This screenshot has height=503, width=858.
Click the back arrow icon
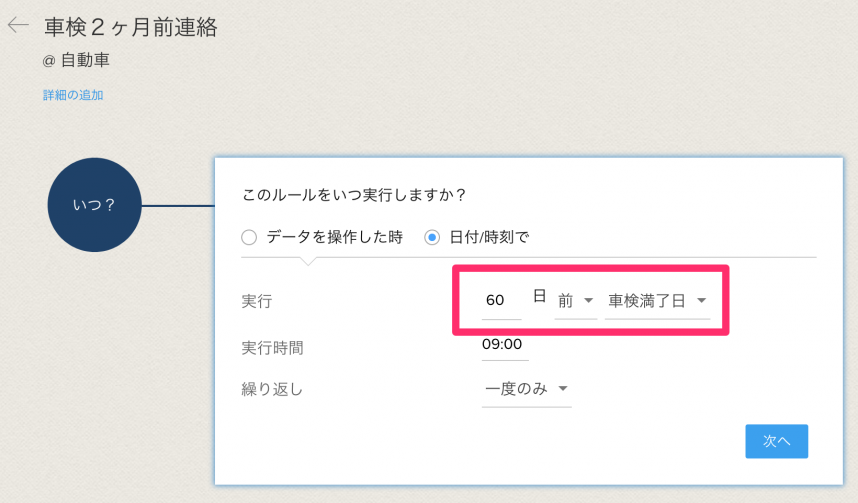18,26
